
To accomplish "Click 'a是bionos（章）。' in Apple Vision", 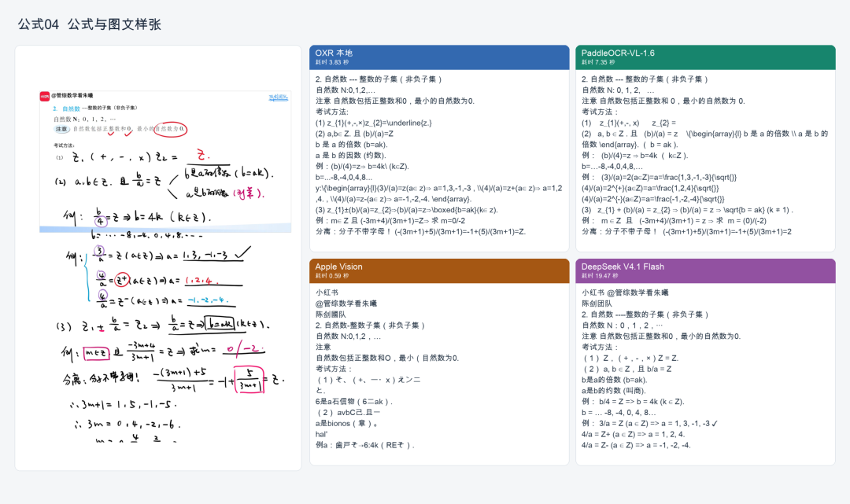I will pyautogui.click(x=347, y=423).
